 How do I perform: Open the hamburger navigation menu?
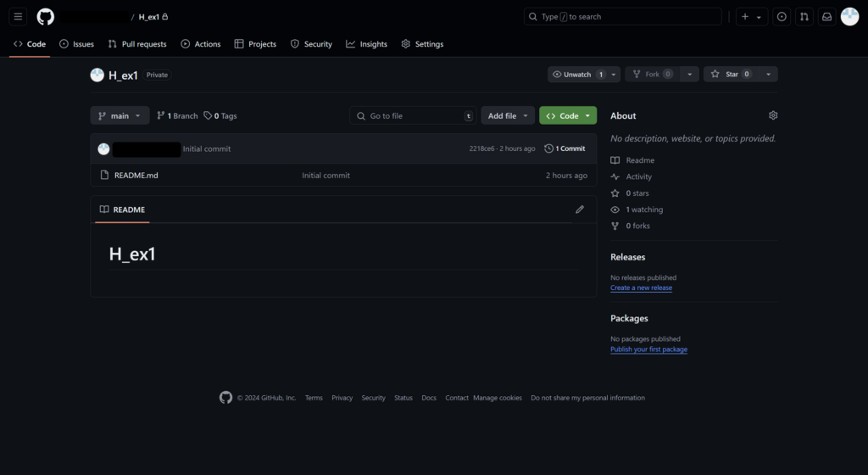tap(18, 17)
